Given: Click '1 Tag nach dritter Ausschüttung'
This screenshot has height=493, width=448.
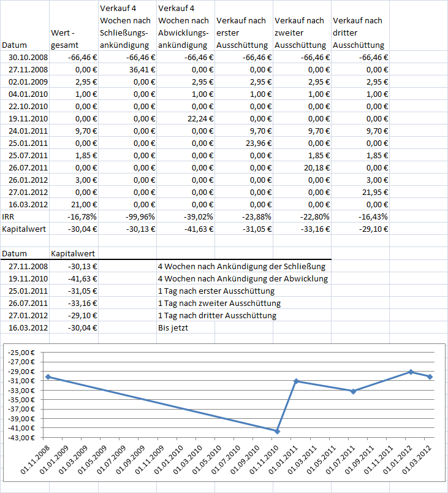Looking at the screenshot, I should coord(217,315).
